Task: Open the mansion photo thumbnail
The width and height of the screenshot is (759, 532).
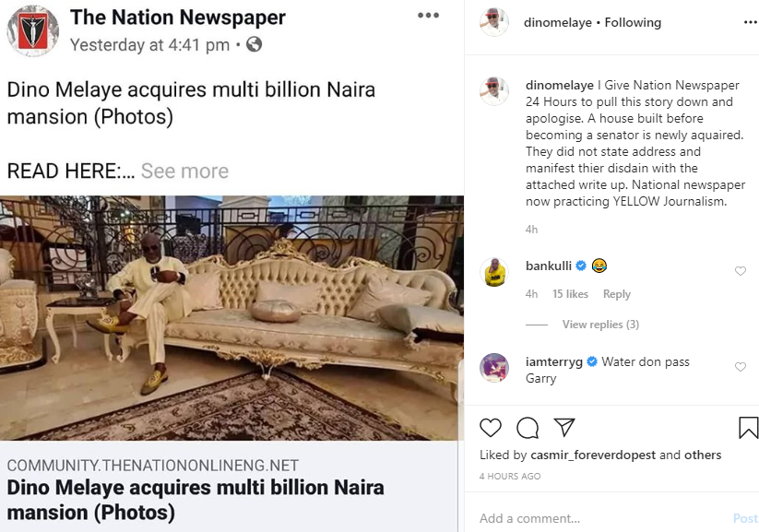Action: tap(231, 318)
